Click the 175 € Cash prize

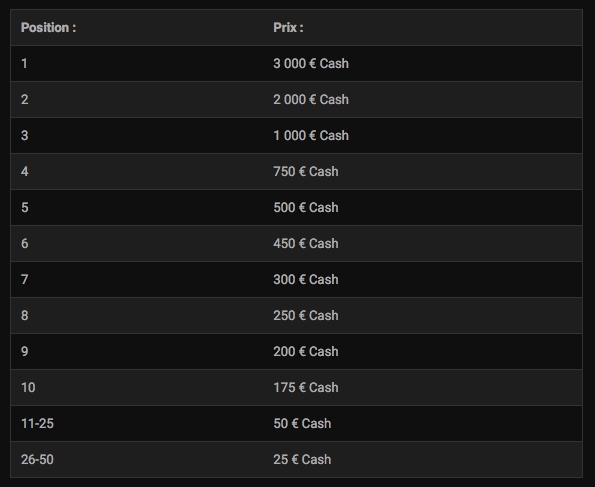pos(306,388)
